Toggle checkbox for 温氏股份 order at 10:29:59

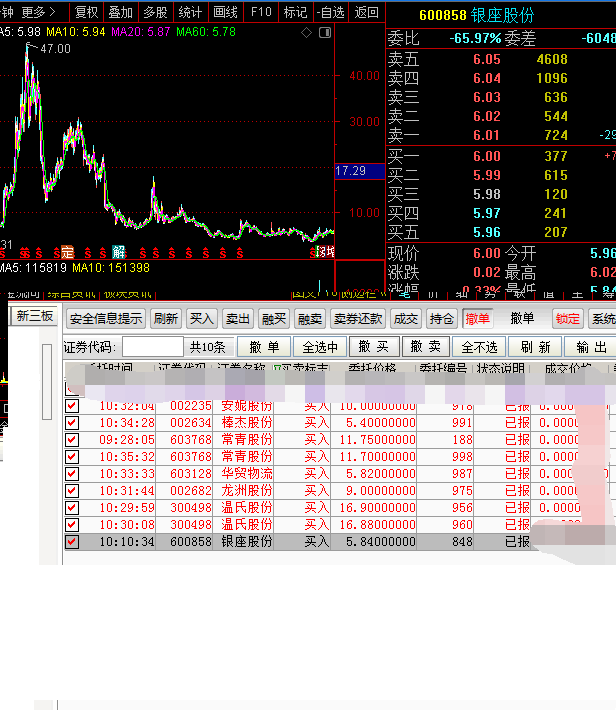point(72,508)
